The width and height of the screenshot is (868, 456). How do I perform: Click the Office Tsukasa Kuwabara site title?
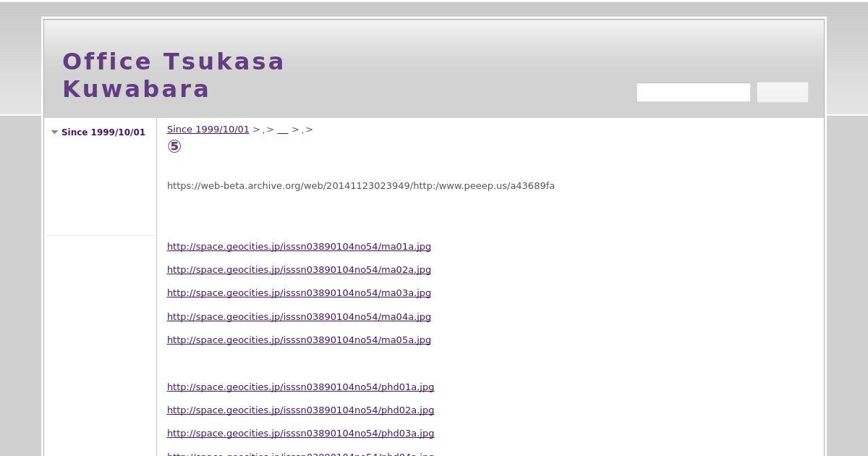[174, 75]
